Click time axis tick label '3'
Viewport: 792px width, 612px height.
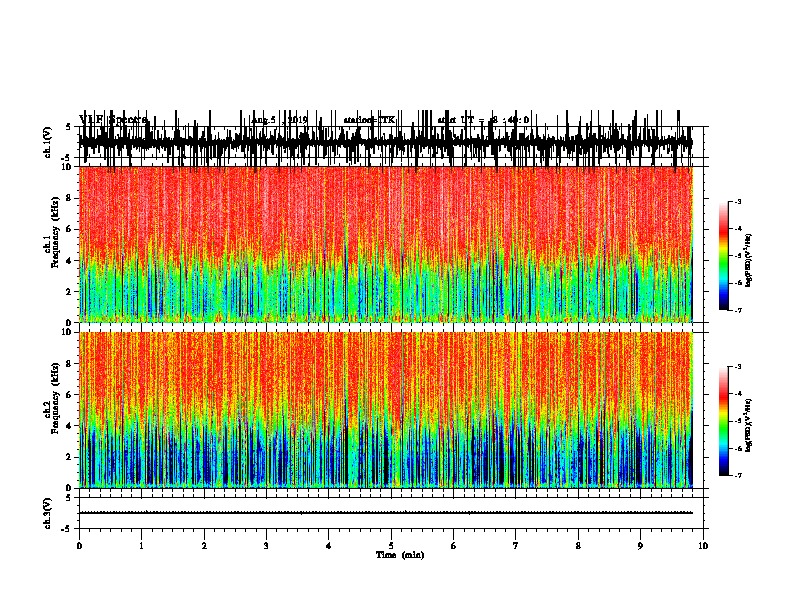click(x=266, y=546)
